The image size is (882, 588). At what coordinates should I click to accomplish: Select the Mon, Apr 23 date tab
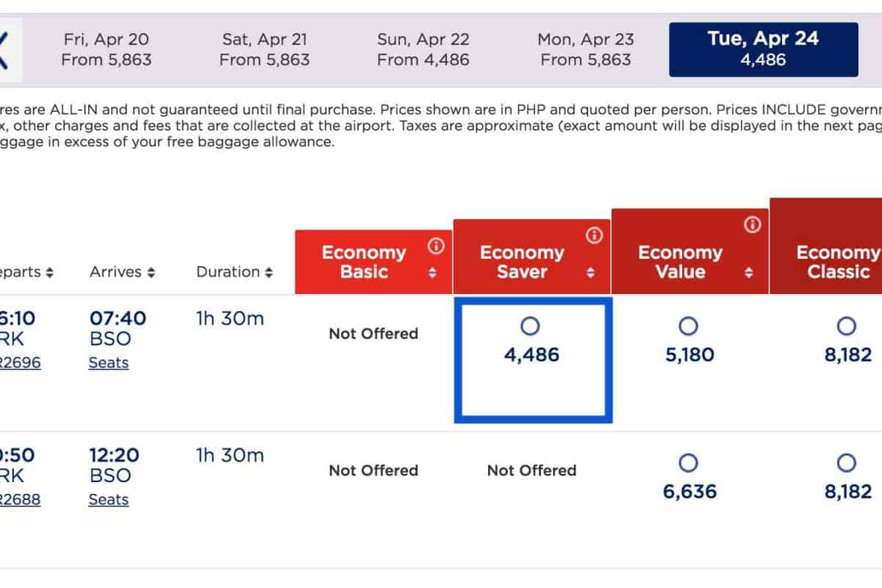pyautogui.click(x=586, y=49)
